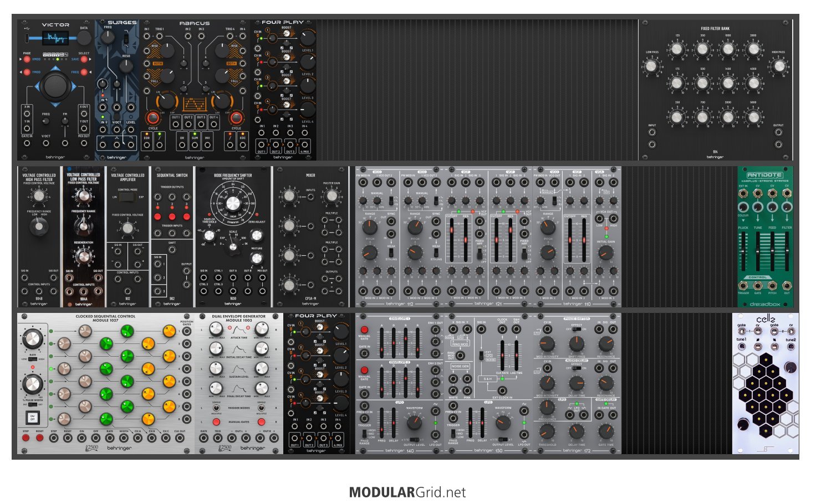816x504 pixels.
Task: Click the LEVEL jack on Surges
Action: click(x=131, y=130)
